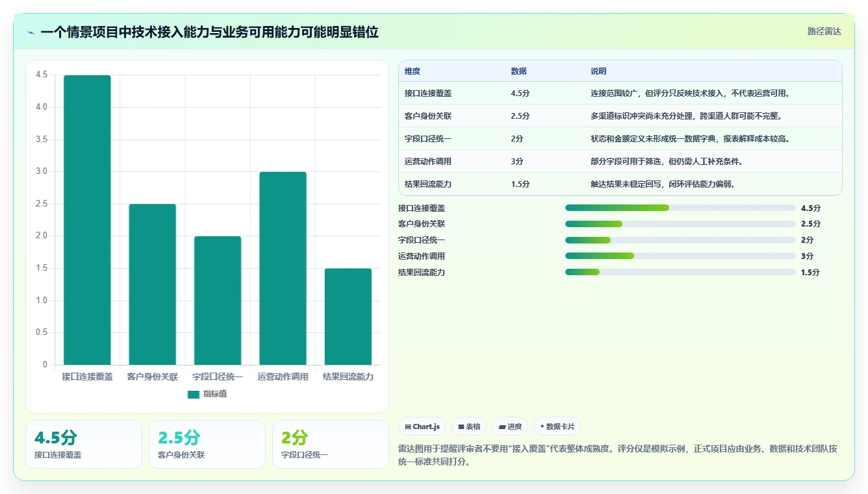Viewport: 868px width, 494px height.
Task: Select the 数据卡片 chip label
Action: pos(561,426)
